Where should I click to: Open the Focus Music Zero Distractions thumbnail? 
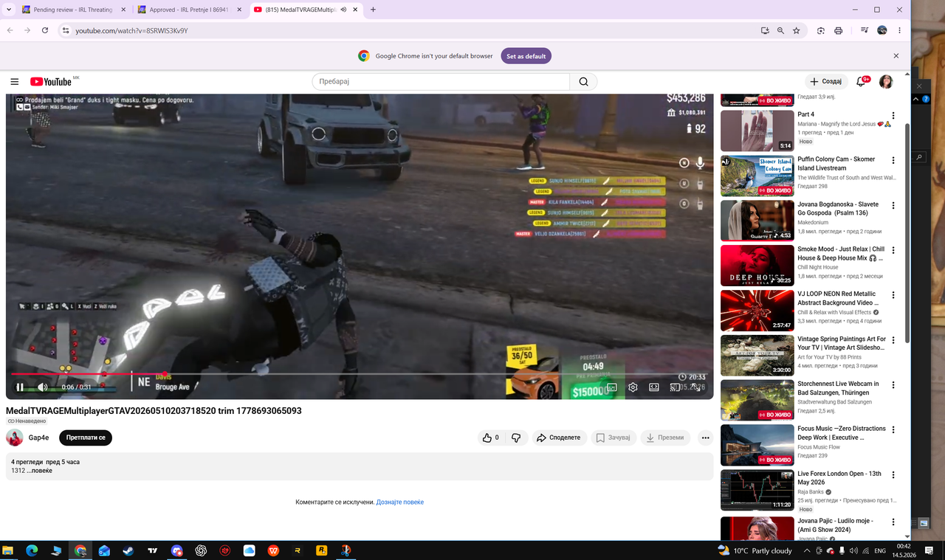[x=757, y=446]
